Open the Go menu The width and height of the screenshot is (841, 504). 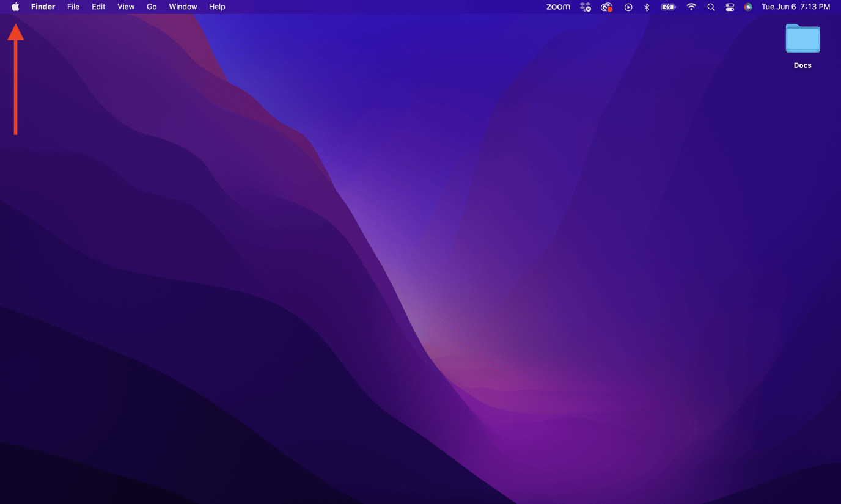click(x=151, y=7)
